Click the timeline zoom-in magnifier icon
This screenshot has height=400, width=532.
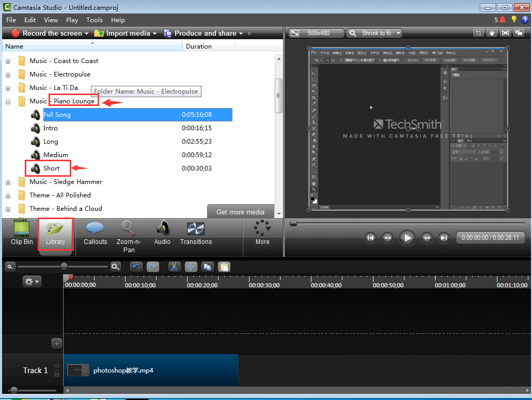[115, 267]
